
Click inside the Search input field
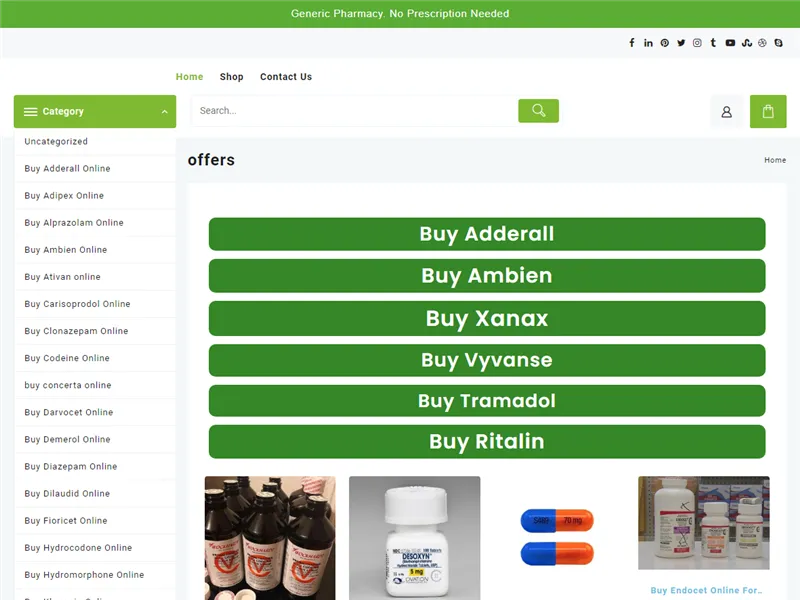click(350, 110)
